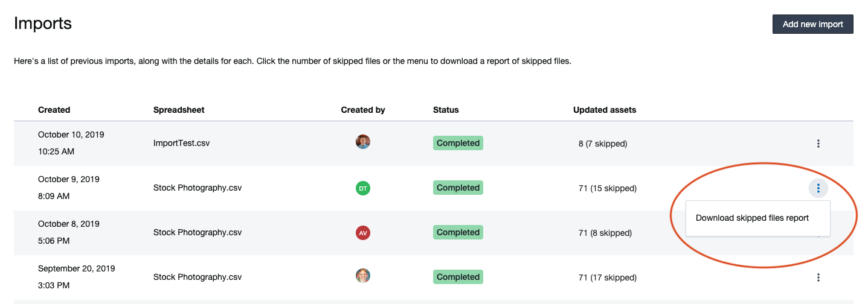Image resolution: width=868 pixels, height=304 pixels.
Task: Click the red AV user avatar
Action: [x=362, y=233]
